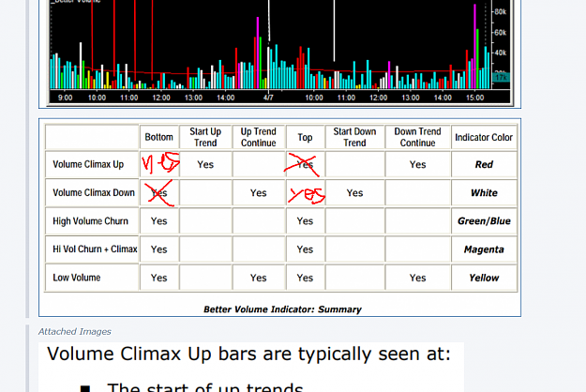586x392 pixels.
Task: Click the 'Volume Climax Down' row label
Action: coord(94,192)
